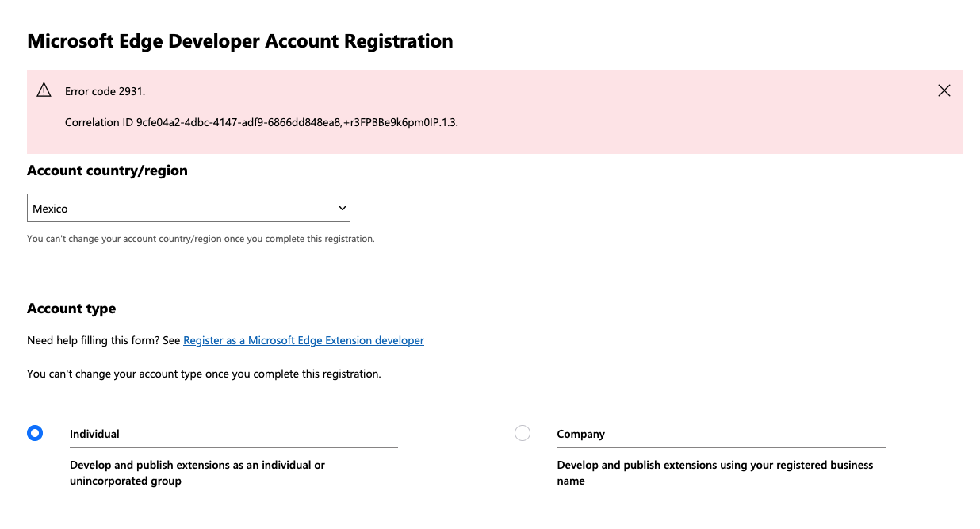Click the Microsoft Edge Developer Account Registration heading
Viewport: 980px width, 529px height.
239,40
